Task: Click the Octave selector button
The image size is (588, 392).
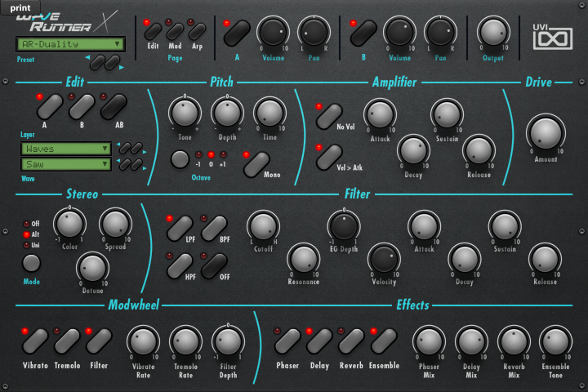Action: (x=180, y=159)
